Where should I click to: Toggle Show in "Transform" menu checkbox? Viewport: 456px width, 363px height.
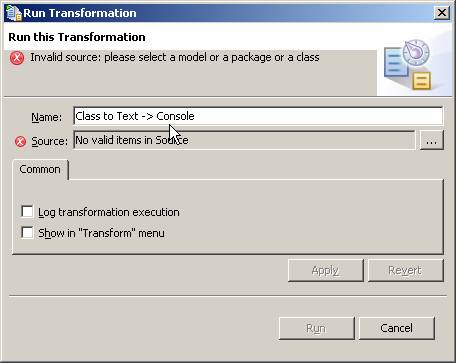tap(27, 232)
